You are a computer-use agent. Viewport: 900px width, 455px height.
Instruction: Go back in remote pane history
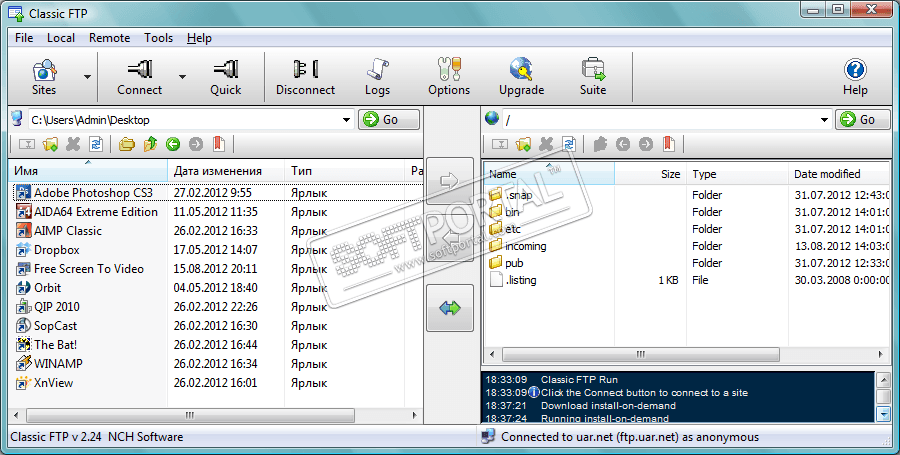click(623, 144)
